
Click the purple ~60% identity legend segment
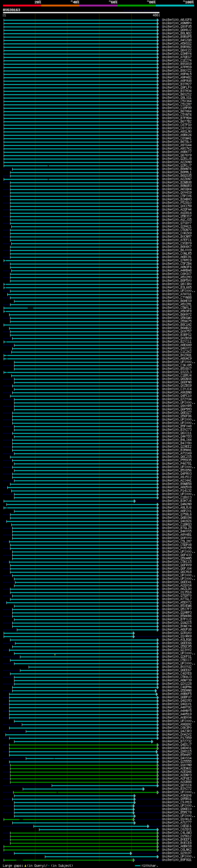[x=99, y=6]
